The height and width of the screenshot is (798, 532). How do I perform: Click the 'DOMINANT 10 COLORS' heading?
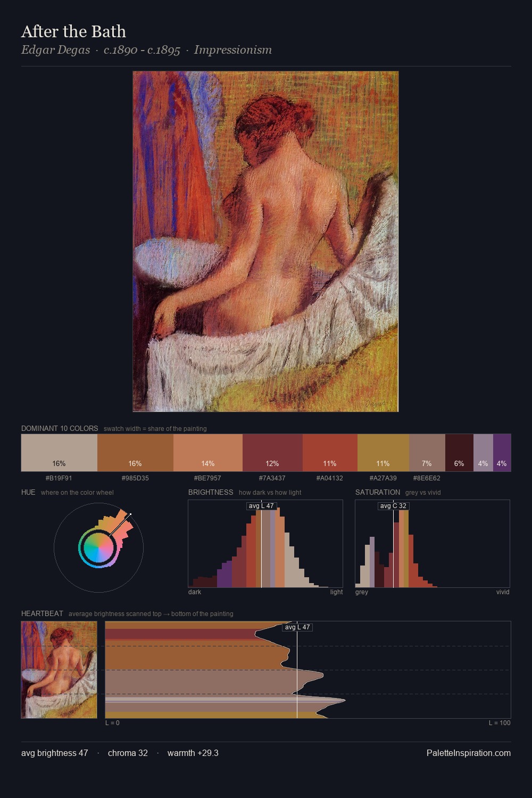(60, 428)
